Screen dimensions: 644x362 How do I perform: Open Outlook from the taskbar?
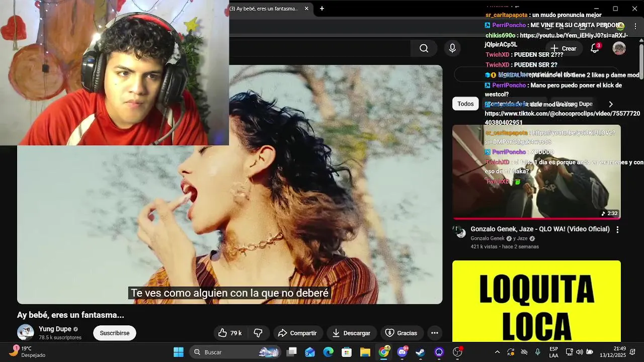tap(310, 352)
